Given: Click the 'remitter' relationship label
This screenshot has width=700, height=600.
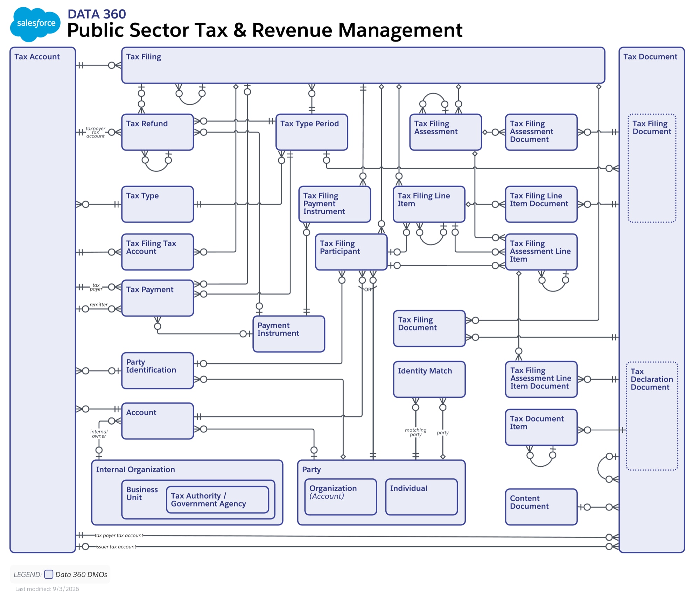Looking at the screenshot, I should point(98,305).
